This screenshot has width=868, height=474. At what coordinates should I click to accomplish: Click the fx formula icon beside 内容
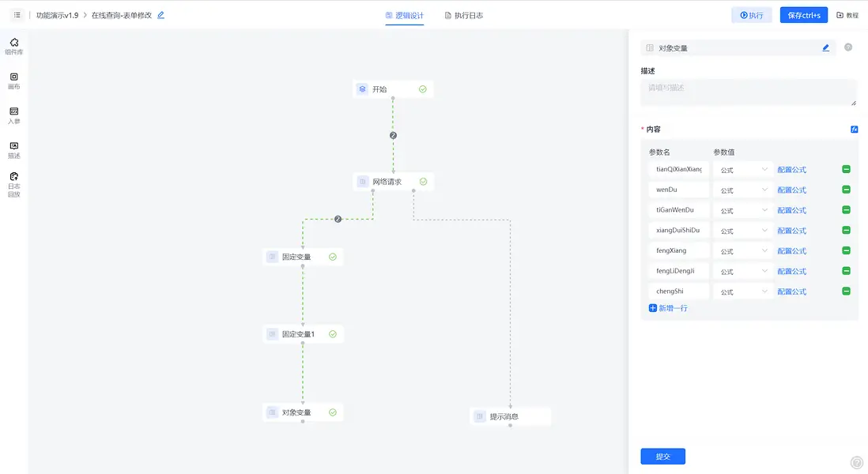854,129
